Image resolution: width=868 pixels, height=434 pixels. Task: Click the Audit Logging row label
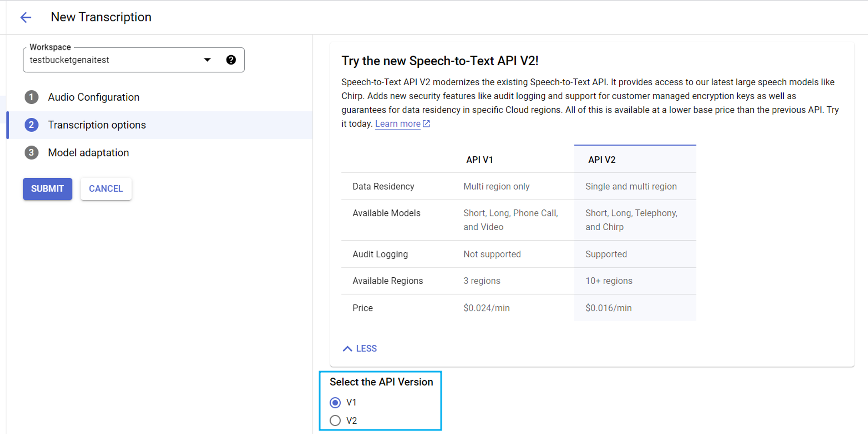point(380,254)
